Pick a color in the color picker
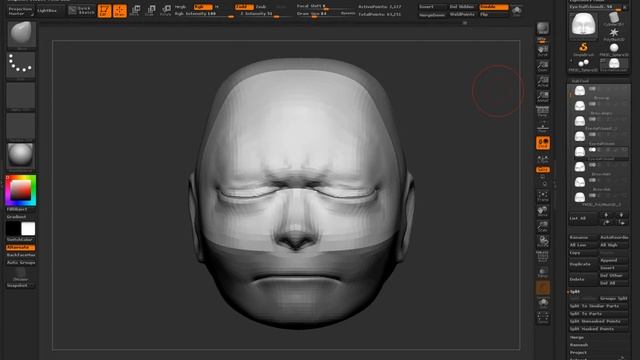The image size is (640, 360). 20,190
